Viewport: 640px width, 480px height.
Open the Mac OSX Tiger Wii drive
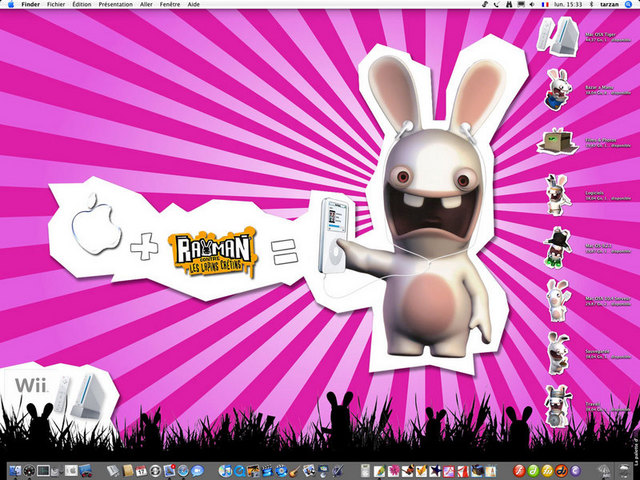[558, 36]
